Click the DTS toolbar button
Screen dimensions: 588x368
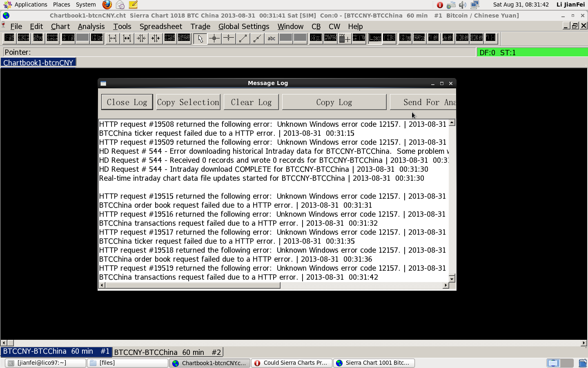coord(68,38)
